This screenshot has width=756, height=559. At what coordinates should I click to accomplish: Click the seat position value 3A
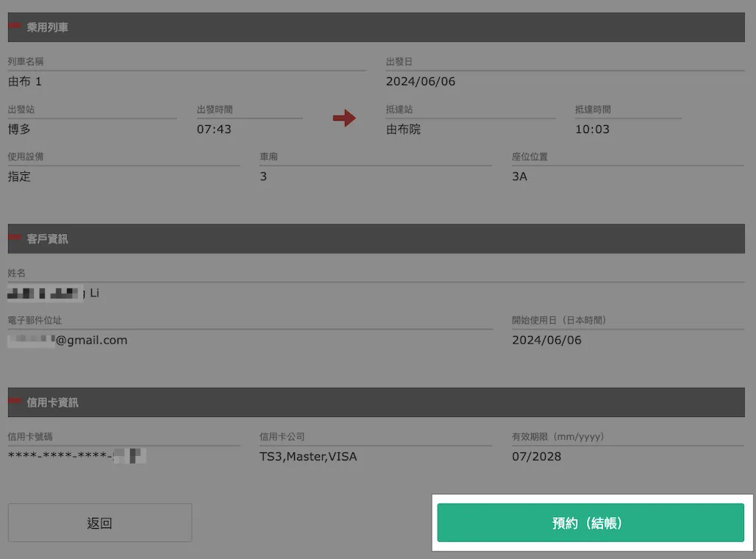tap(519, 177)
